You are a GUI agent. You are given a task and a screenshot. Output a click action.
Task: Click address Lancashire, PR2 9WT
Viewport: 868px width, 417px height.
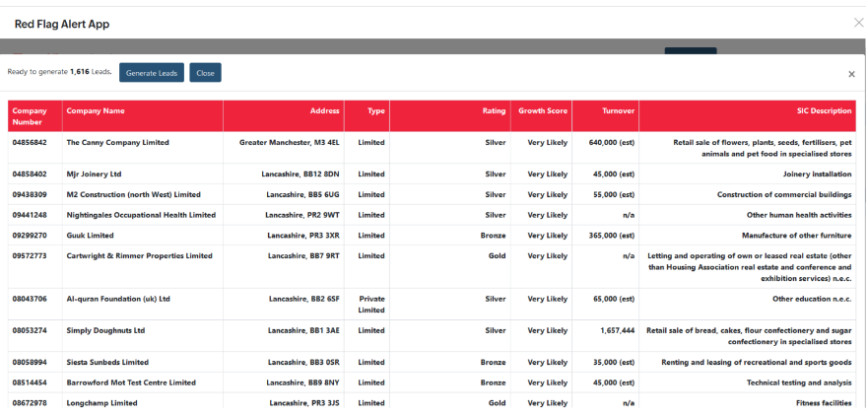pyautogui.click(x=302, y=215)
